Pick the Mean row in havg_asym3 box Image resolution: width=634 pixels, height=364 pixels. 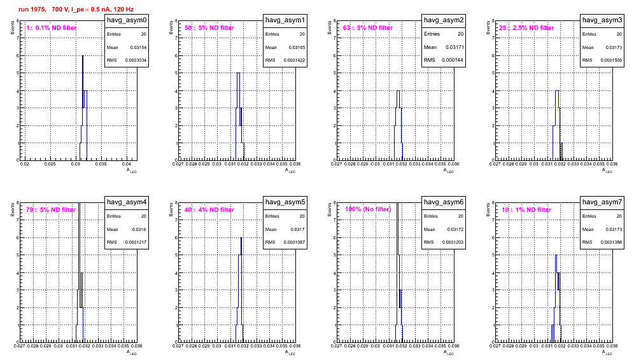[x=602, y=47]
